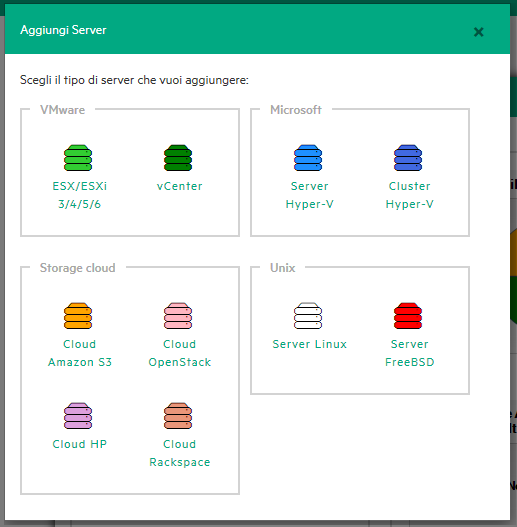
Task: Pick the salmon Cloud Rackspace icon
Action: (178, 416)
